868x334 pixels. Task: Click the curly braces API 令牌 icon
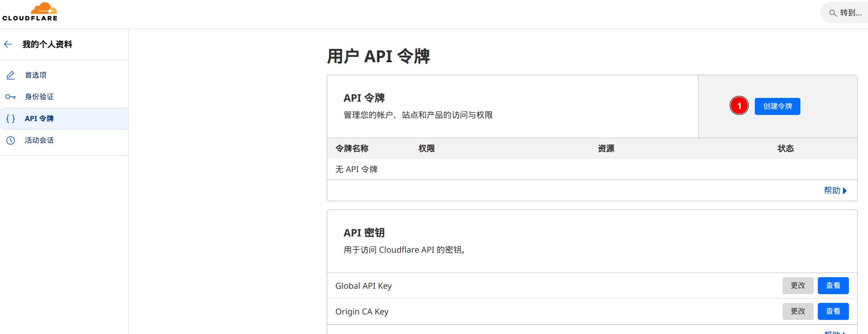click(10, 119)
